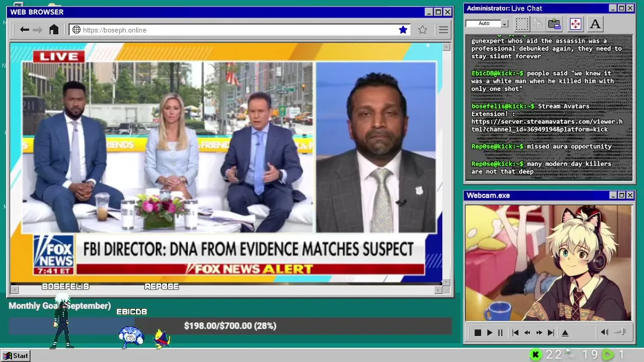644x362 pixels.
Task: Click the green Kick logo in taskbar
Action: pyautogui.click(x=535, y=355)
